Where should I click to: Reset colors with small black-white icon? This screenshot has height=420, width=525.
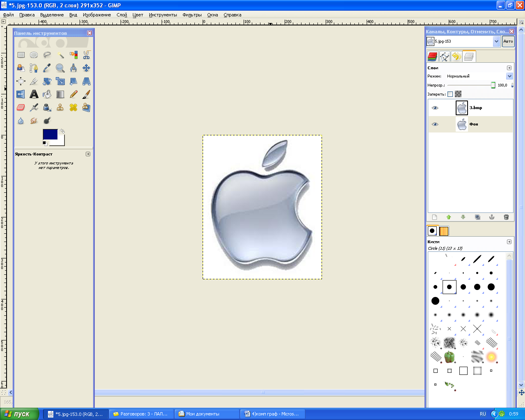click(45, 144)
